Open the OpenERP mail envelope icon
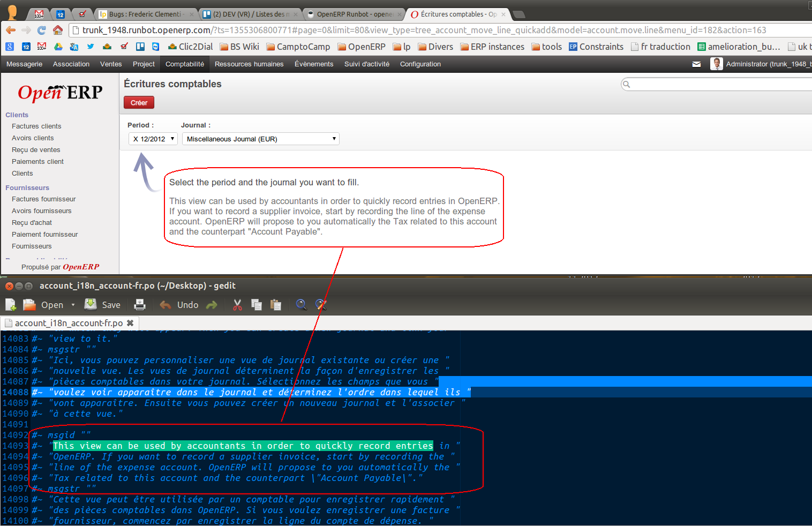This screenshot has height=526, width=812. tap(696, 64)
